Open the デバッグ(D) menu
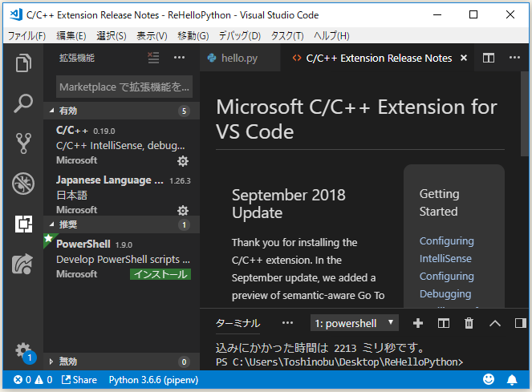The width and height of the screenshot is (532, 392). coord(240,35)
